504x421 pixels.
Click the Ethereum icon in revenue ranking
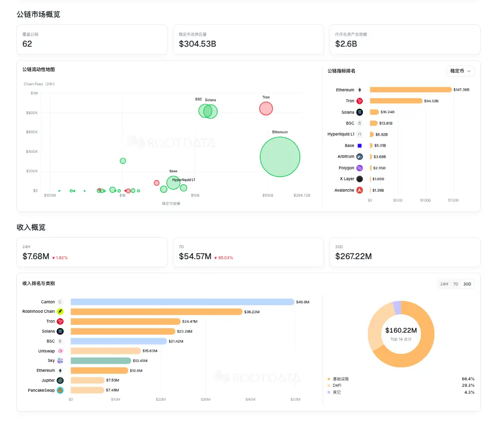tap(60, 370)
